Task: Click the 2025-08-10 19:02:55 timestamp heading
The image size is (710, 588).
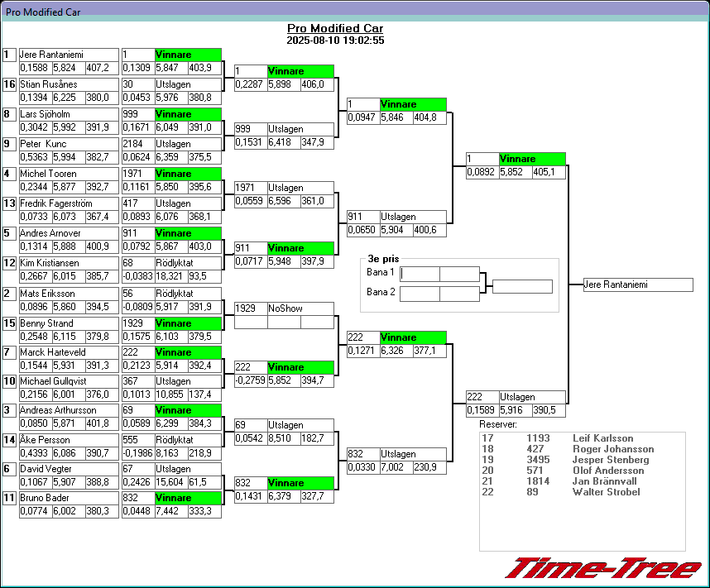Action: click(335, 40)
